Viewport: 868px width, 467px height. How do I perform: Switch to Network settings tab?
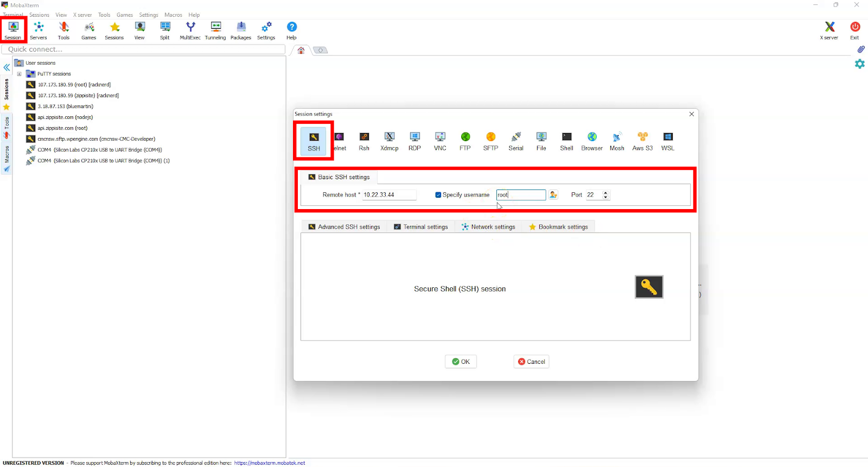coord(488,227)
